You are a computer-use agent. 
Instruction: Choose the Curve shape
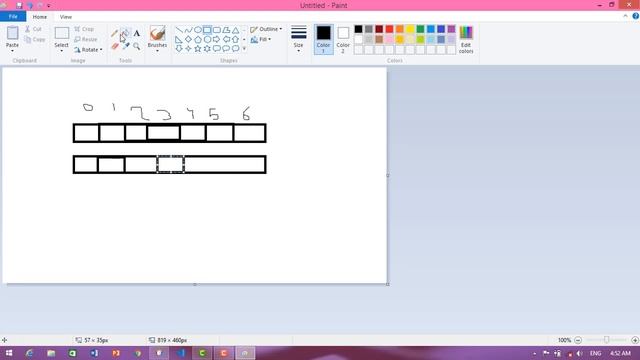coord(188,30)
